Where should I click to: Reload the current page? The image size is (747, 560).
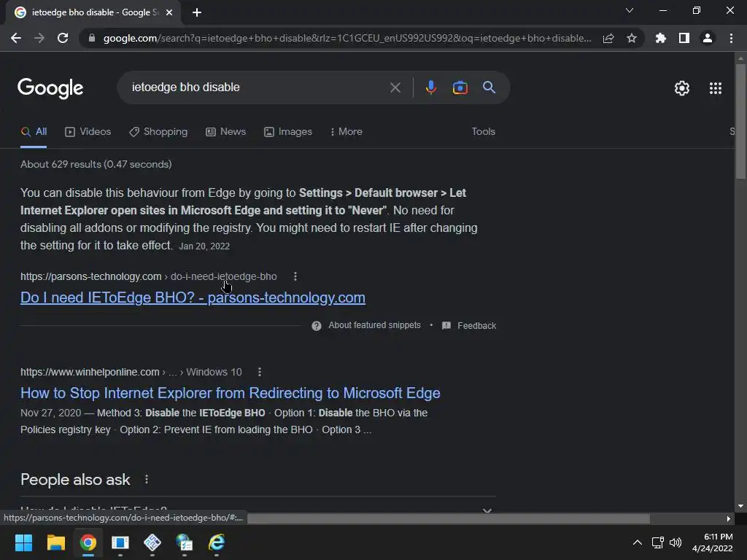(63, 38)
